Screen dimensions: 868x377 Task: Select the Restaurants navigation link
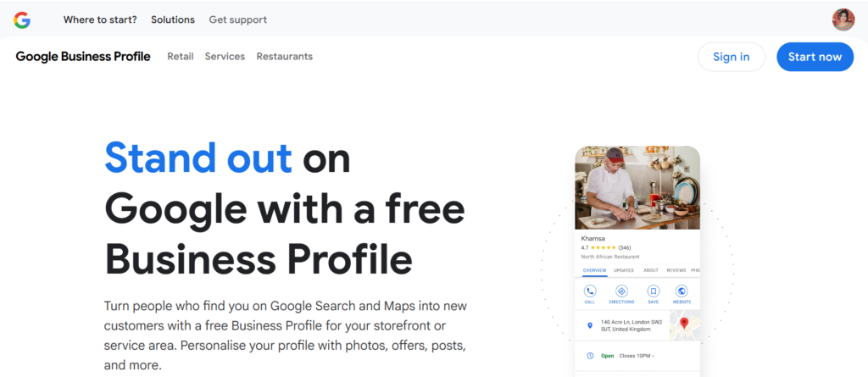click(285, 57)
